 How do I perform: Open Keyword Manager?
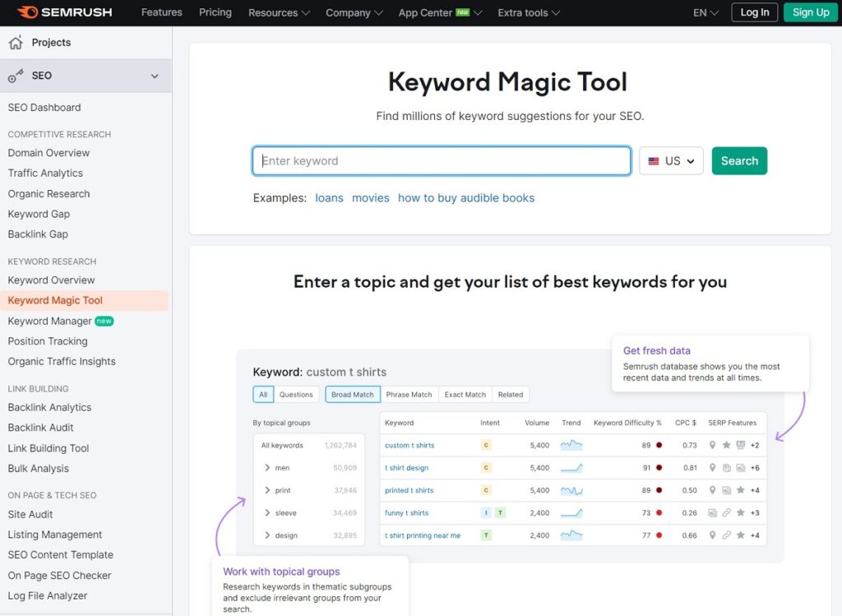(x=50, y=321)
